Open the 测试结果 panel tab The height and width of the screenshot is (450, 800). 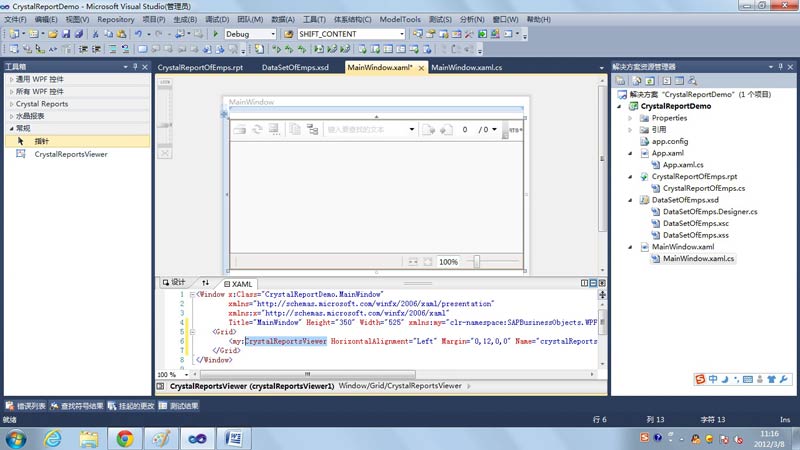point(179,406)
